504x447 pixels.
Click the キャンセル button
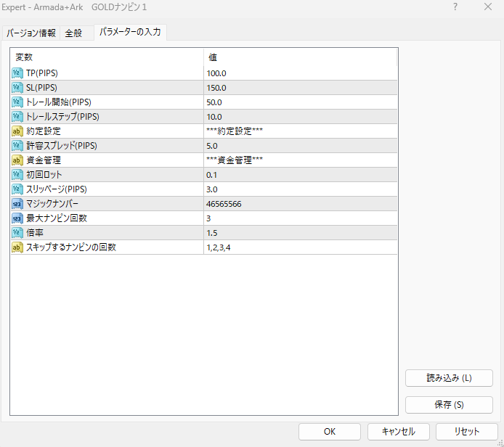point(398,431)
